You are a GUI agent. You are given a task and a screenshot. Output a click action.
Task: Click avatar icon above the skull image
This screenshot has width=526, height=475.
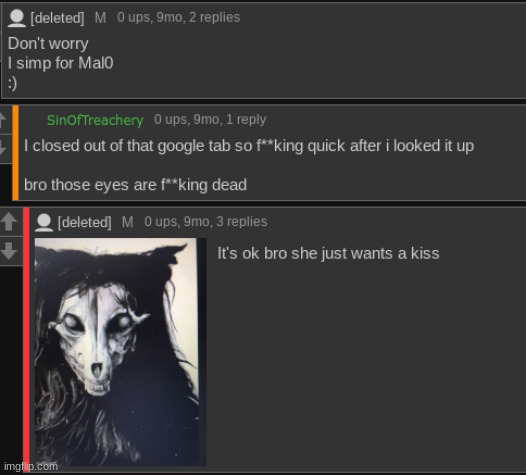(x=44, y=222)
